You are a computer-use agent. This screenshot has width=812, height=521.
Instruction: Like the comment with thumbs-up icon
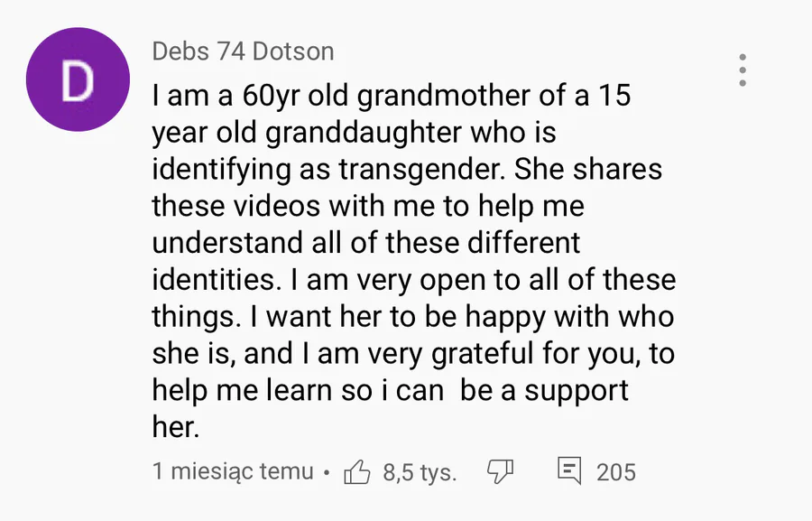click(x=357, y=471)
